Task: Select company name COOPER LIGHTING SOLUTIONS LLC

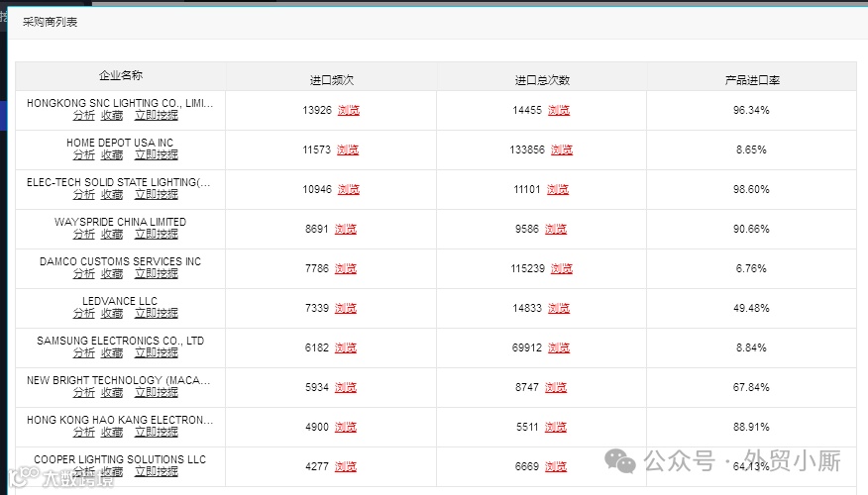Action: pyautogui.click(x=120, y=459)
